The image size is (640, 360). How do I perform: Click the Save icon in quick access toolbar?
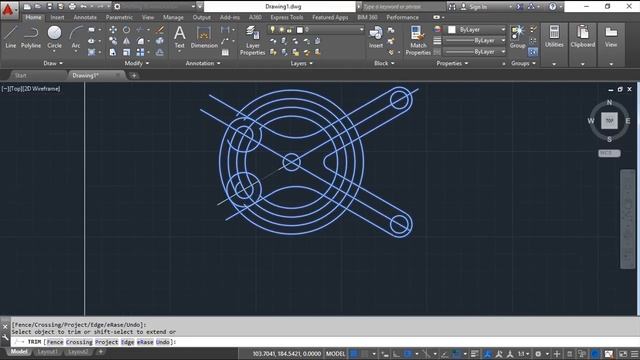[49, 7]
